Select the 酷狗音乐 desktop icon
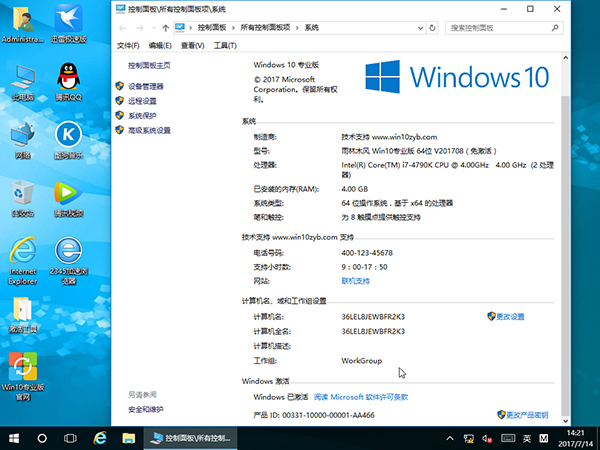Image resolution: width=600 pixels, height=450 pixels. [67, 135]
